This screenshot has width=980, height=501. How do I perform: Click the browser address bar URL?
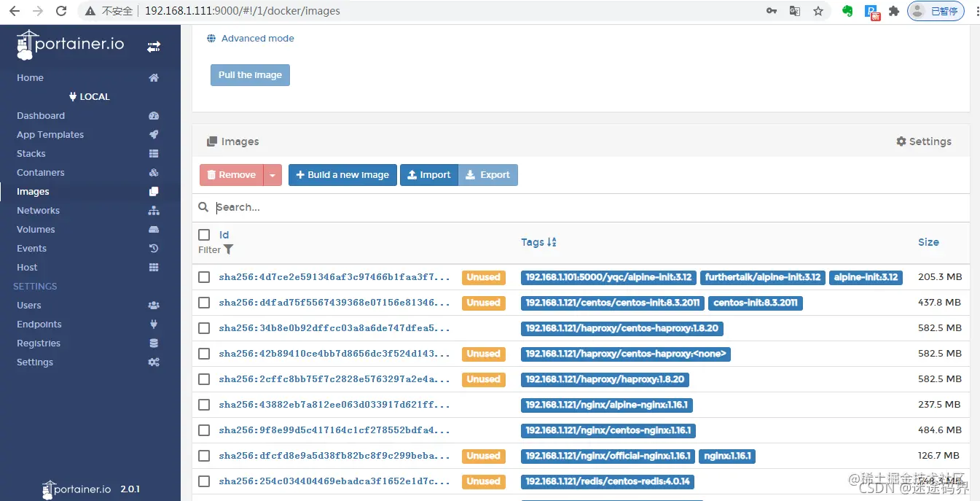(242, 11)
